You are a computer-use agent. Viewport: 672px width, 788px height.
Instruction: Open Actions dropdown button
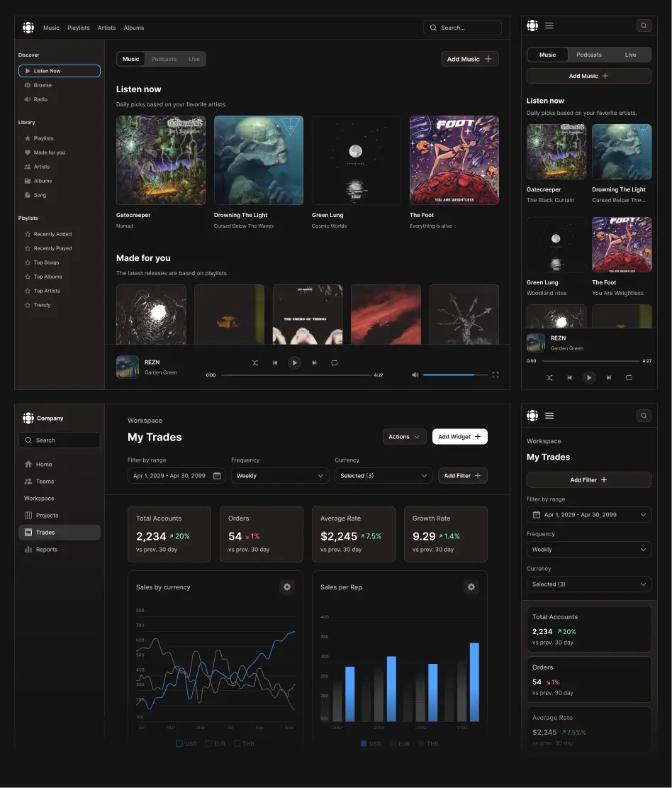point(404,437)
